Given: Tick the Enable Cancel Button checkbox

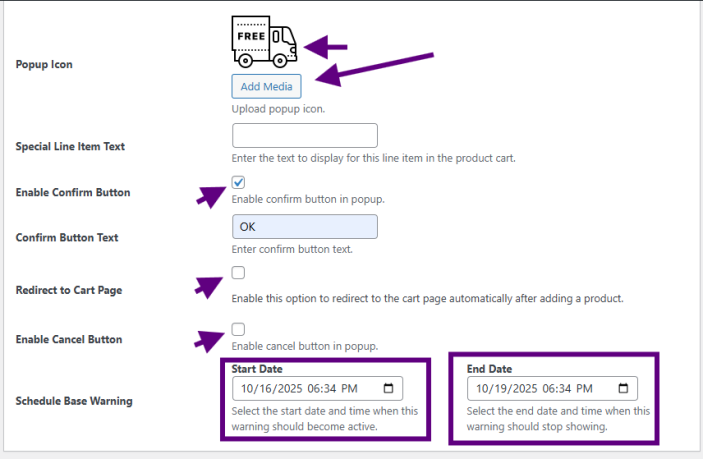Looking at the screenshot, I should pyautogui.click(x=238, y=329).
